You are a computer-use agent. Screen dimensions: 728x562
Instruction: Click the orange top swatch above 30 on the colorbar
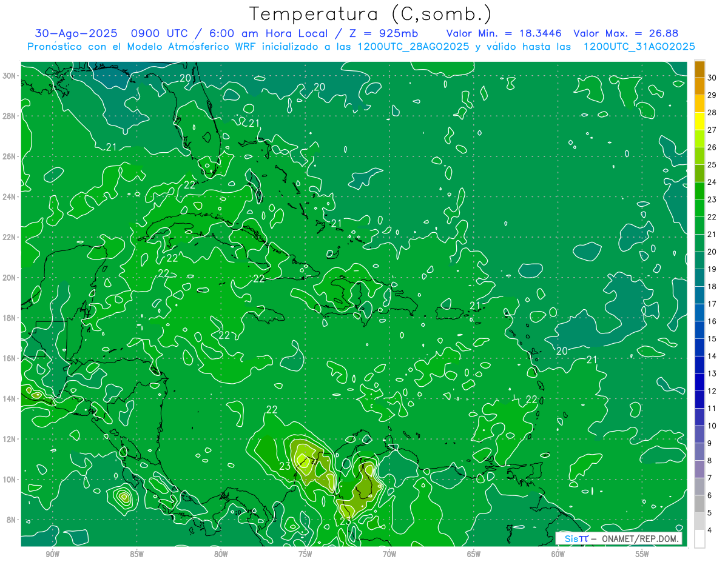[x=699, y=69]
